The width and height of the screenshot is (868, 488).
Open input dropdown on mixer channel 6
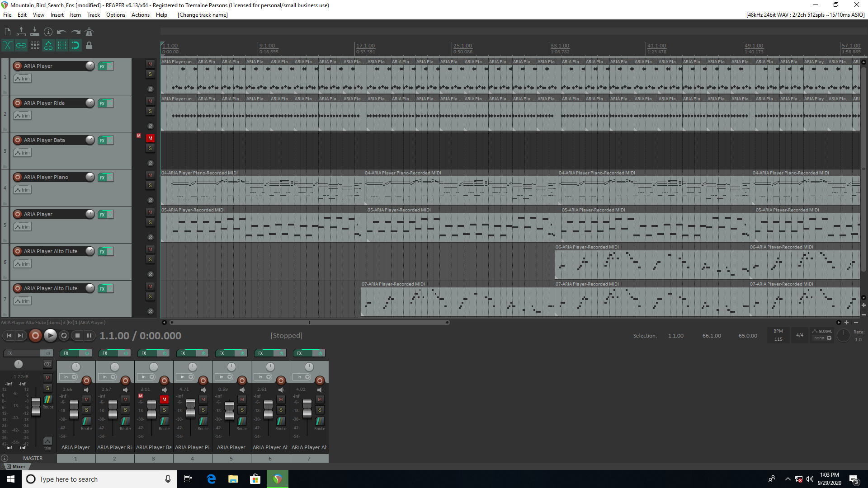click(x=264, y=377)
